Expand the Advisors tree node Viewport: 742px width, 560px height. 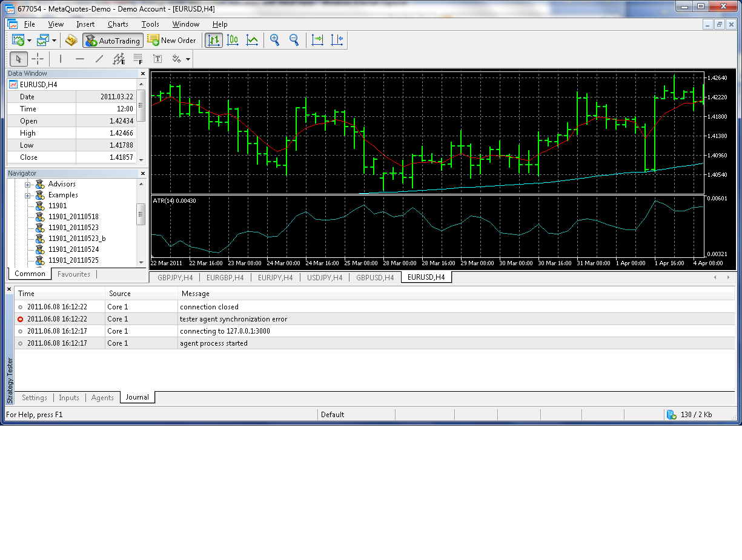coord(27,184)
